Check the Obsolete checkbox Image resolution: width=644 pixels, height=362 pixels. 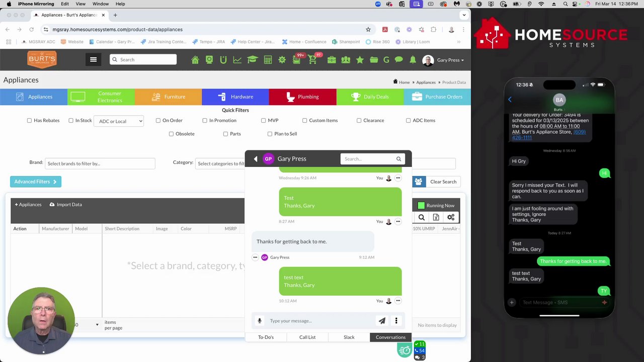point(172,134)
